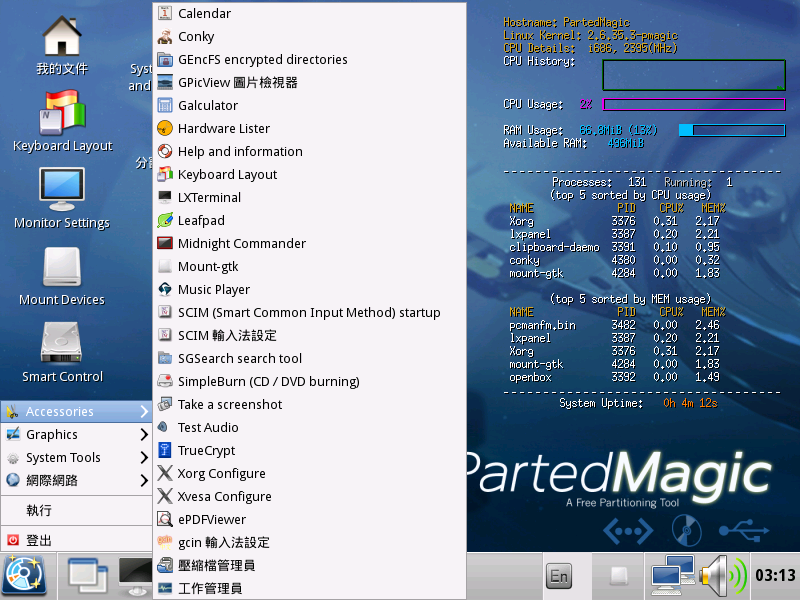Click the SimpleBurn disc burning icon

pos(165,381)
